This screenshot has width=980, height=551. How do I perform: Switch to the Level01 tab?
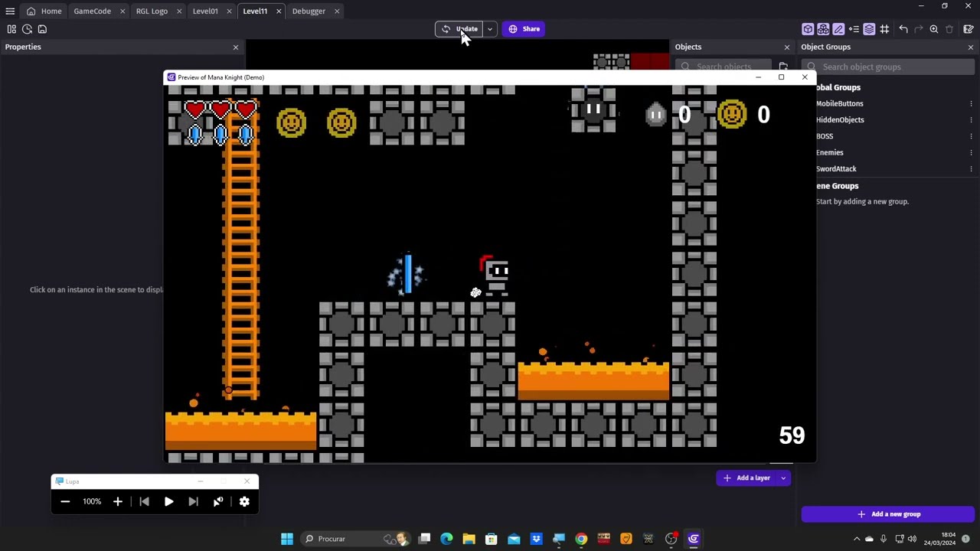click(x=205, y=11)
